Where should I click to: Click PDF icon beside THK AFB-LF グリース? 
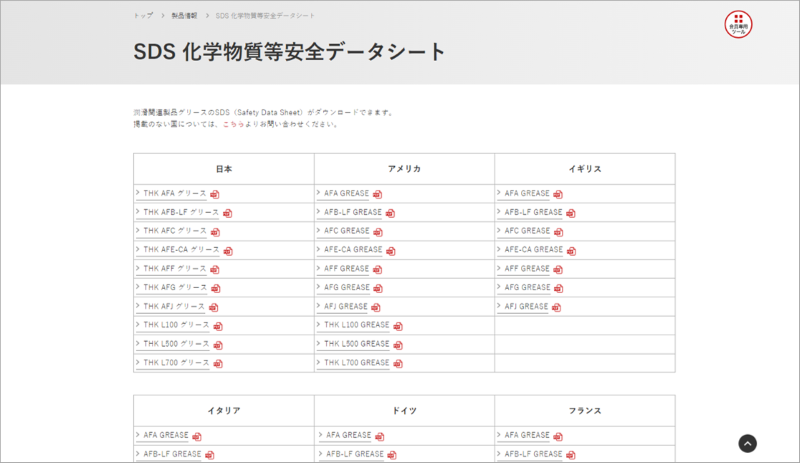(x=228, y=213)
